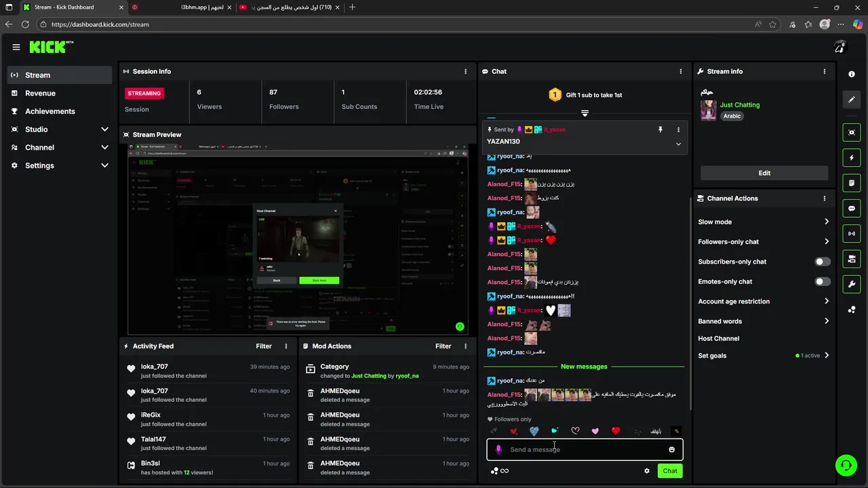This screenshot has height=488, width=868.
Task: Click the Just Chatting category link
Action: 740,105
